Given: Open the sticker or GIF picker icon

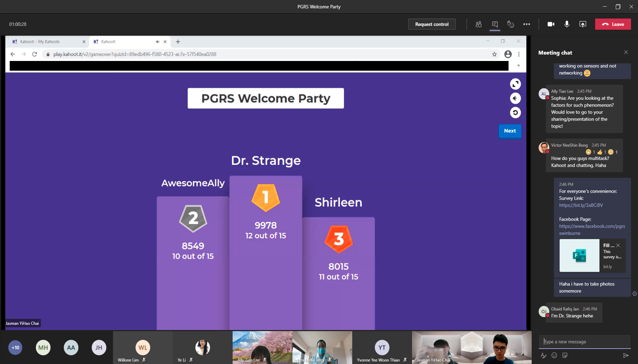Looking at the screenshot, I should [565, 355].
